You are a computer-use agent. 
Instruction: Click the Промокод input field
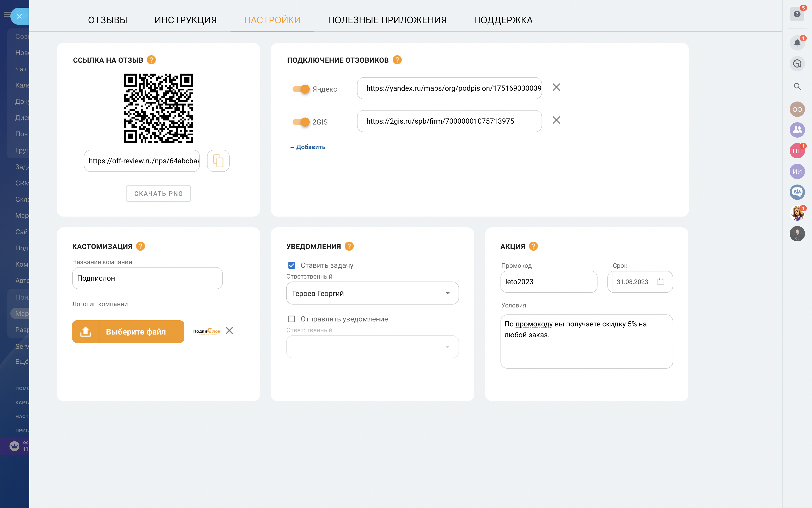click(x=548, y=282)
